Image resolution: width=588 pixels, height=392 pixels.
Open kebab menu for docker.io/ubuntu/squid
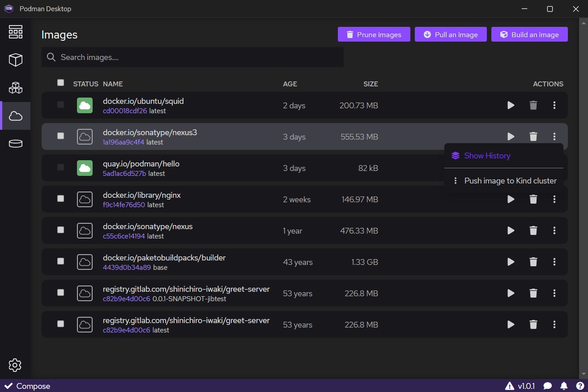pyautogui.click(x=554, y=105)
